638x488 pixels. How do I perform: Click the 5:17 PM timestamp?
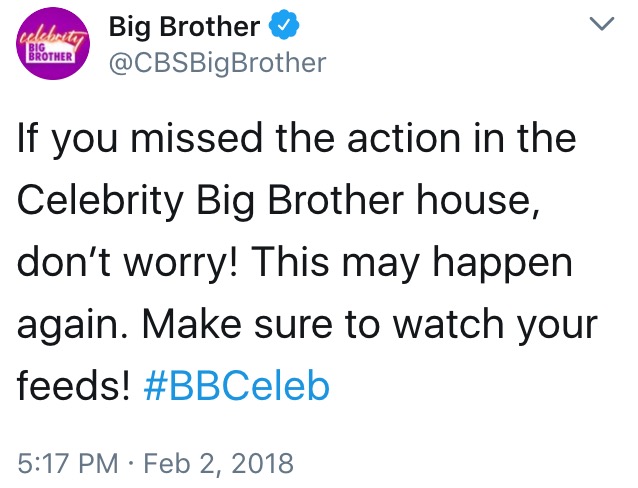tap(68, 463)
